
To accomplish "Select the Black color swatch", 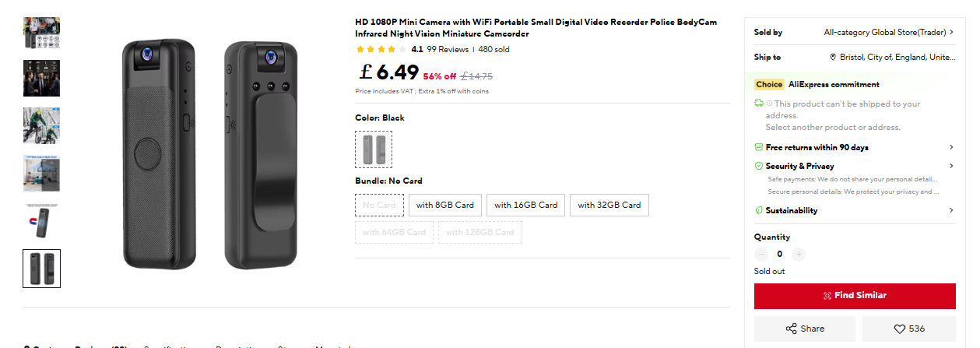I will [374, 149].
